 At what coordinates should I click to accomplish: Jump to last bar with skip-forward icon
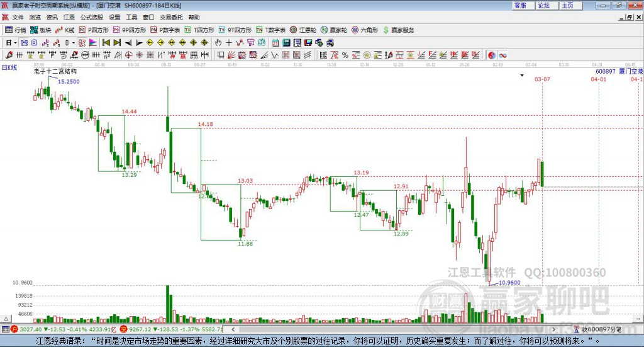coord(117,43)
